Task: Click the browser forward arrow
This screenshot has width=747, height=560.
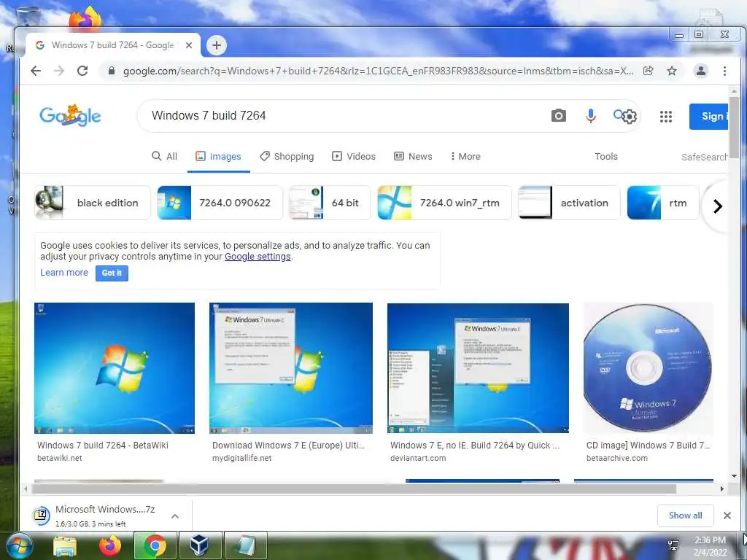Action: [x=59, y=71]
